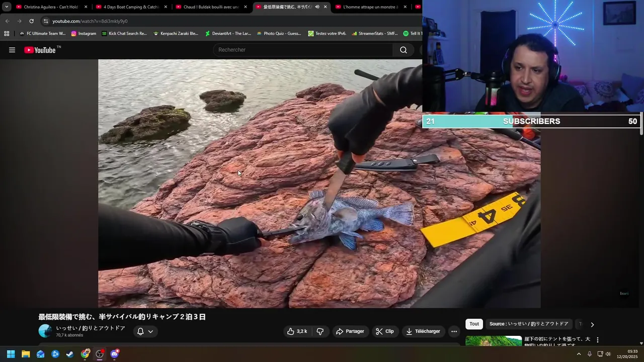Open Steam from the taskbar
This screenshot has width=644, height=362.
(70, 354)
